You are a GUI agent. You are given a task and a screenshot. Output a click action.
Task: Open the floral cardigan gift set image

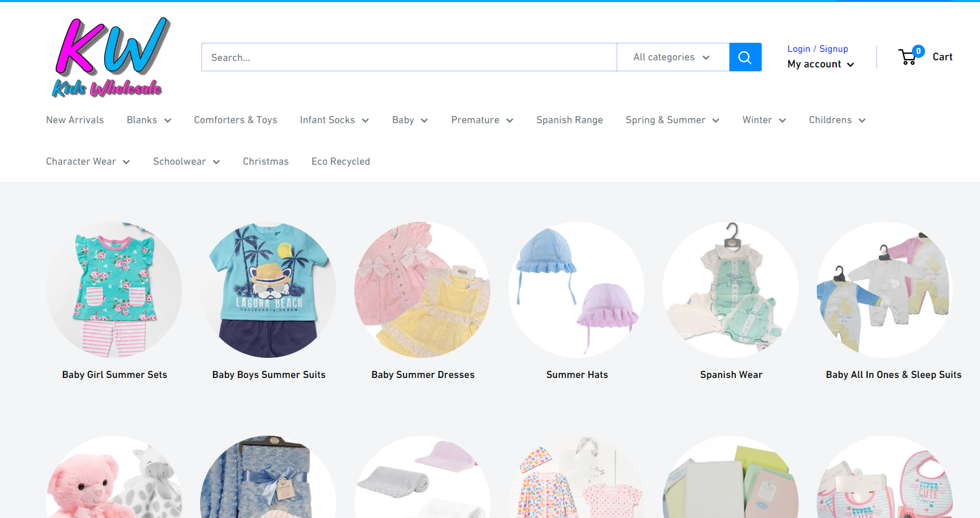coord(576,477)
